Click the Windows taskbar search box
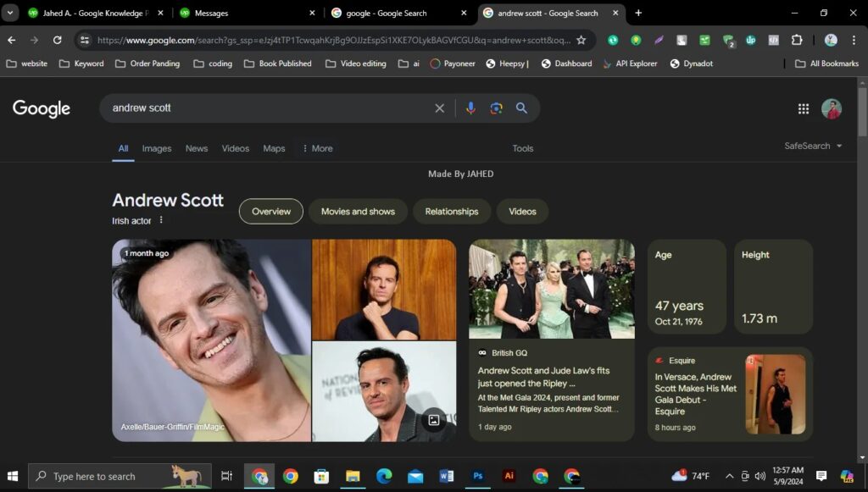The width and height of the screenshot is (868, 492). (120, 476)
